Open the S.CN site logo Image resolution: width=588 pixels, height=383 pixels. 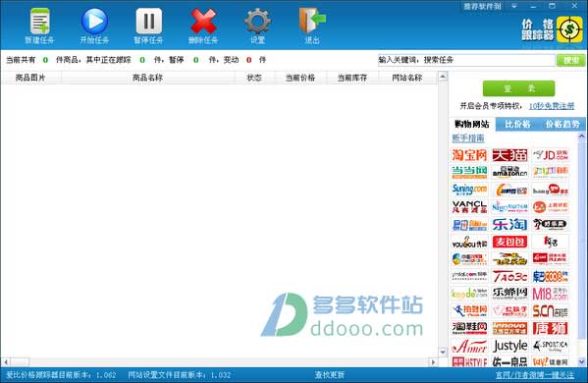[x=550, y=311]
